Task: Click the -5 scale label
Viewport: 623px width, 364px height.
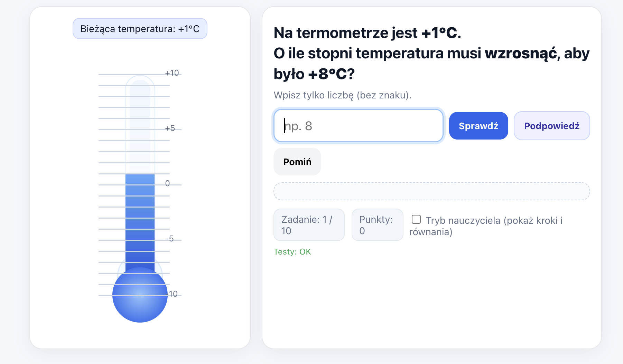Action: (169, 239)
